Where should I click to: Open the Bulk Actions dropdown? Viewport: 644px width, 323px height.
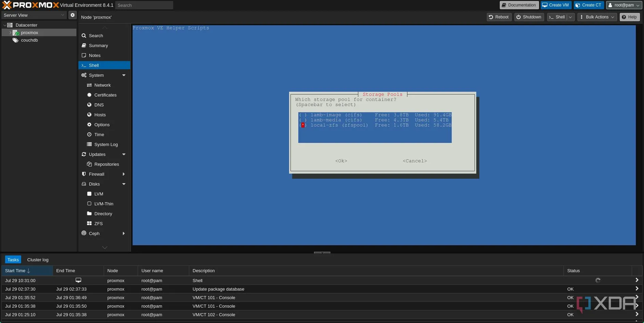pyautogui.click(x=597, y=17)
